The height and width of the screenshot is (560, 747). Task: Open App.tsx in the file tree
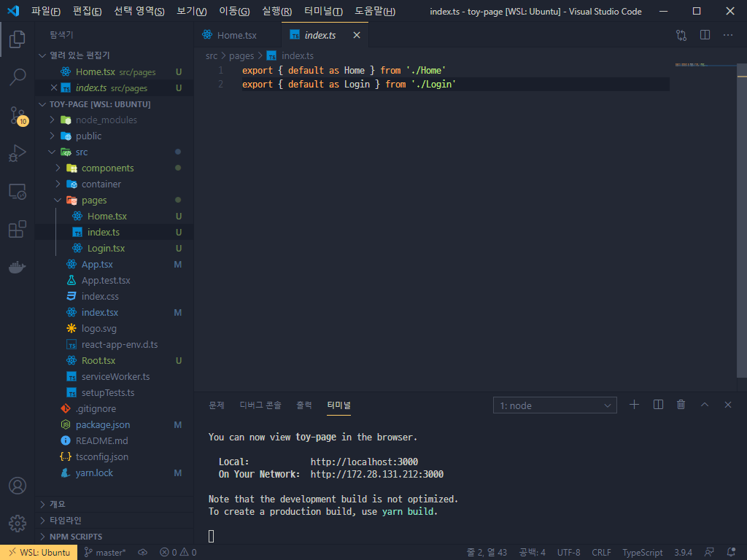115,264
